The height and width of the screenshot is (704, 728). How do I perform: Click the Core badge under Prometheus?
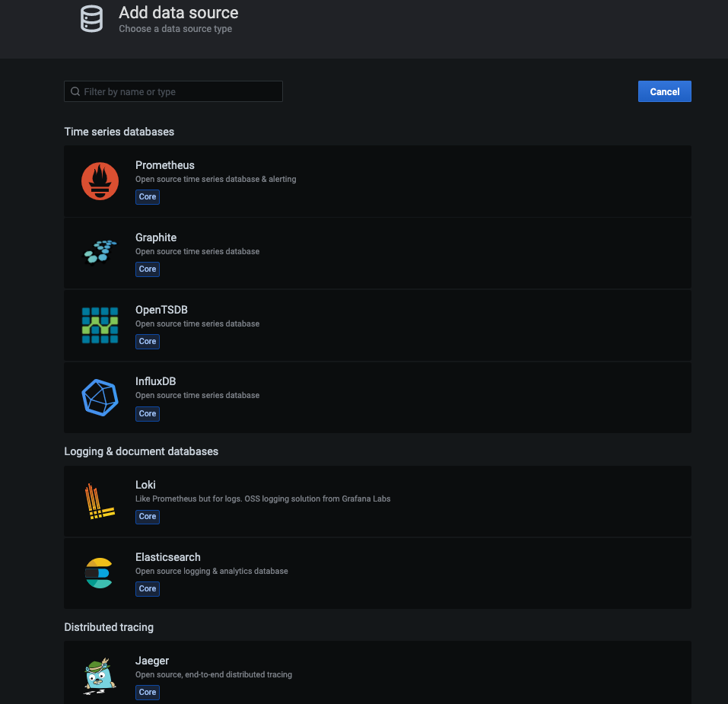pyautogui.click(x=148, y=197)
